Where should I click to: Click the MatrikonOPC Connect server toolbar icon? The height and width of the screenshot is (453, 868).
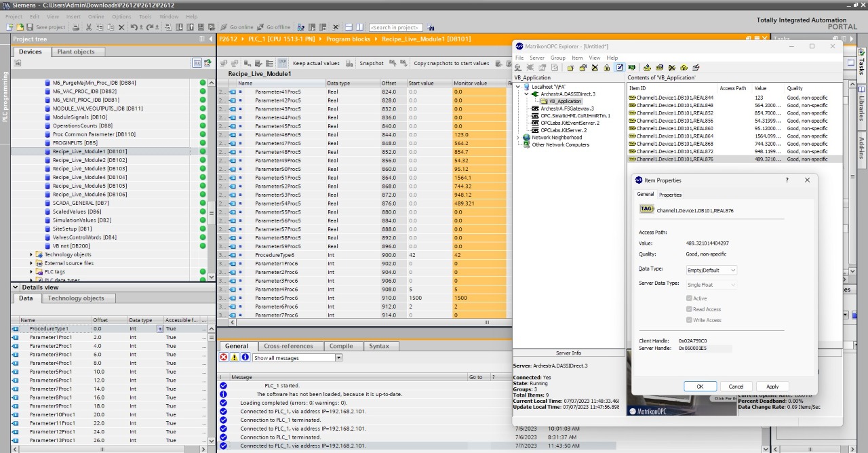pyautogui.click(x=517, y=68)
